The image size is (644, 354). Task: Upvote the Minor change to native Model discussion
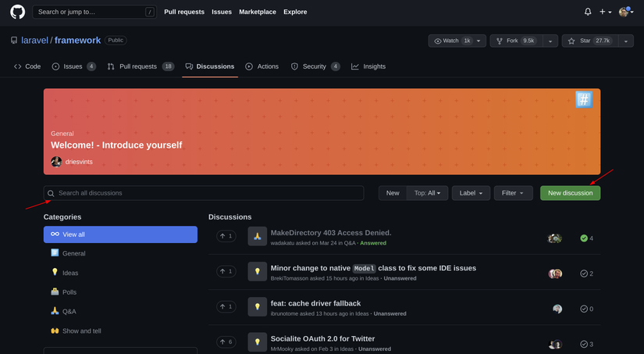[226, 271]
